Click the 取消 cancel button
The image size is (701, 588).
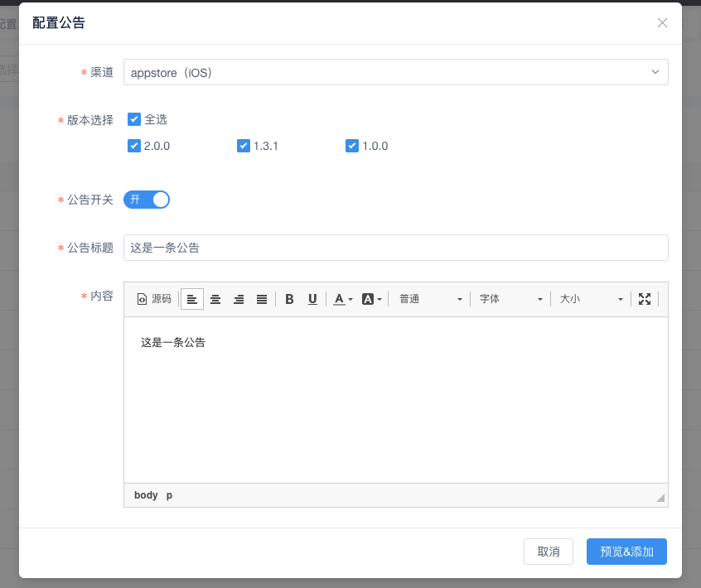549,552
